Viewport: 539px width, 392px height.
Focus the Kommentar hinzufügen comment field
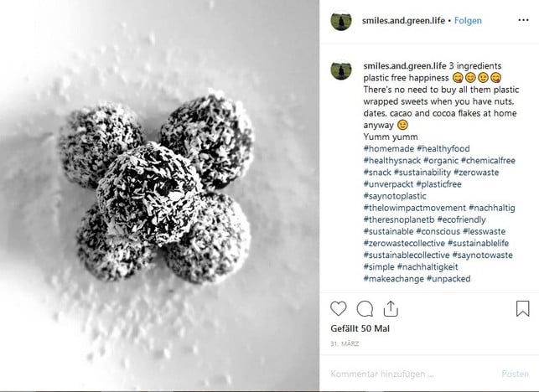click(x=412, y=374)
